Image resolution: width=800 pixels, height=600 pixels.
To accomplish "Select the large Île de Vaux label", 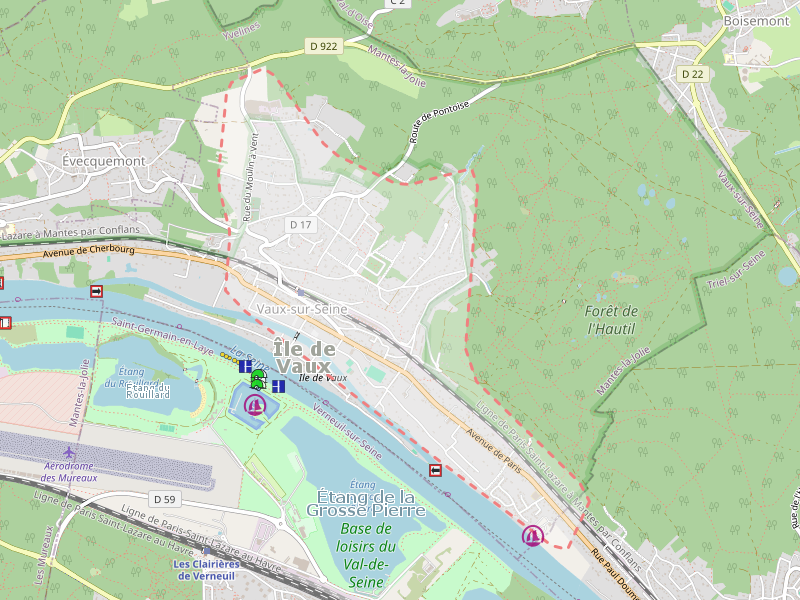I will [305, 357].
